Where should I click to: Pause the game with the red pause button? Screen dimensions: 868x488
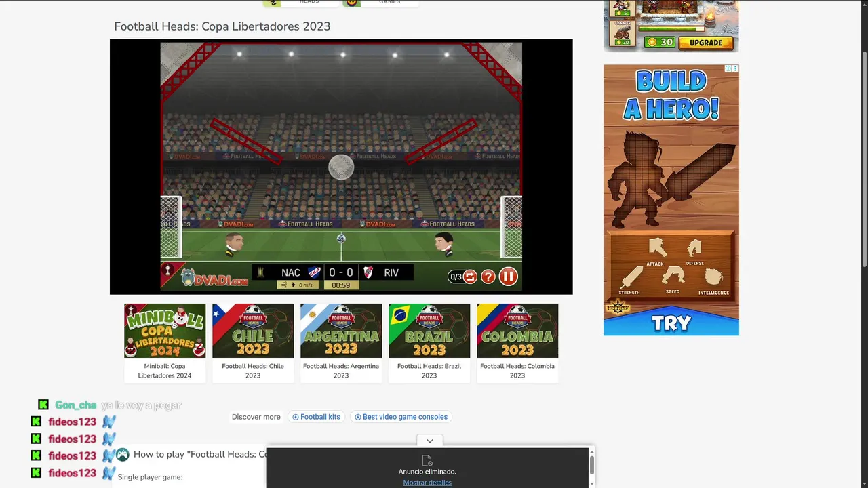tap(508, 276)
